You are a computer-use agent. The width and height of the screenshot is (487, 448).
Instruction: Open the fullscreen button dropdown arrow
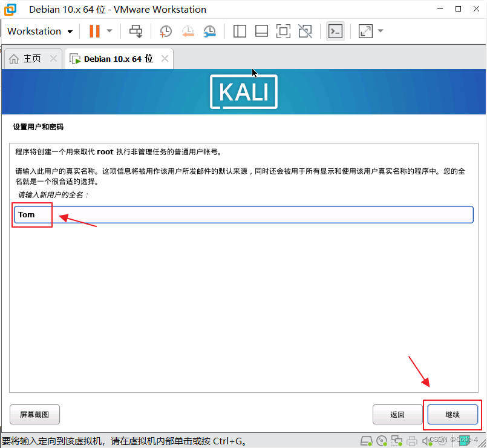380,31
